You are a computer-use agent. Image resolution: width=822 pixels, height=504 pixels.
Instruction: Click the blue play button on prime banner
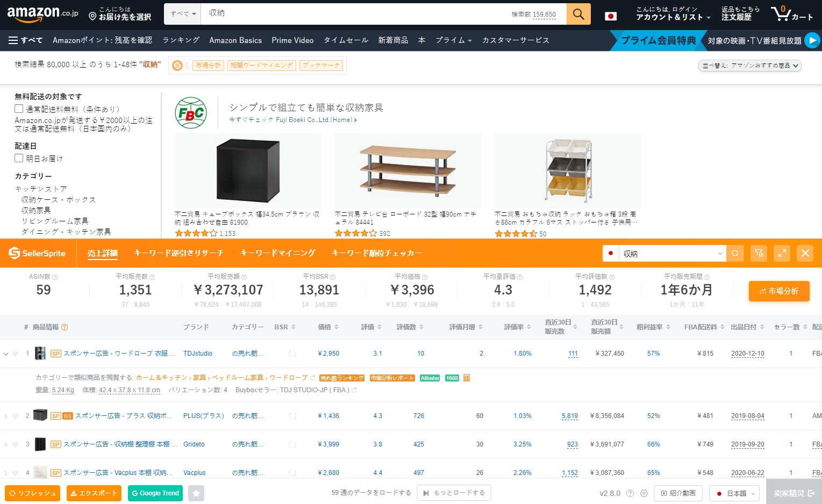812,40
